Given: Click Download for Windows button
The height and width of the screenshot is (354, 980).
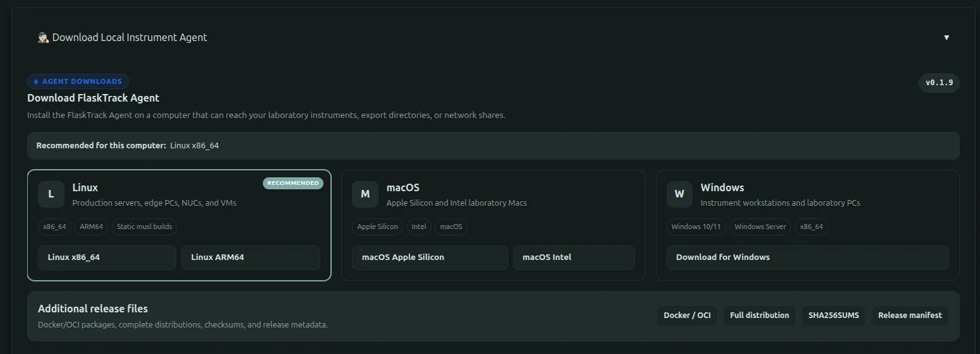Looking at the screenshot, I should 808,257.
